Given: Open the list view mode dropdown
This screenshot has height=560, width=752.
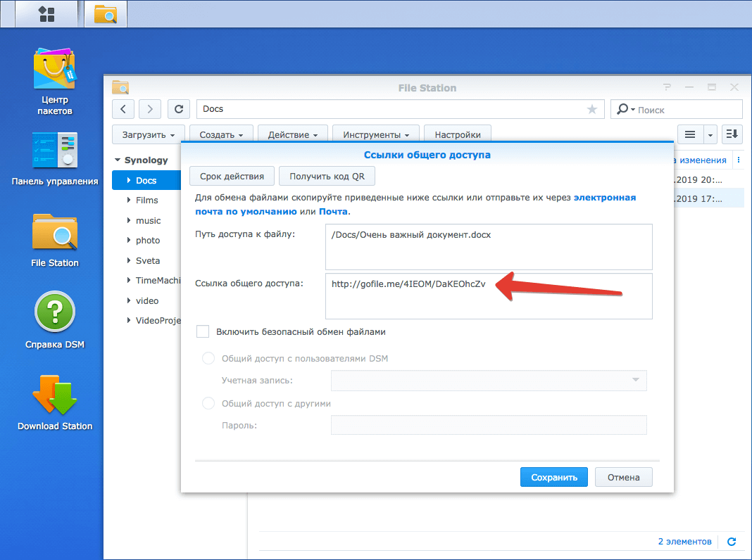Looking at the screenshot, I should [710, 134].
